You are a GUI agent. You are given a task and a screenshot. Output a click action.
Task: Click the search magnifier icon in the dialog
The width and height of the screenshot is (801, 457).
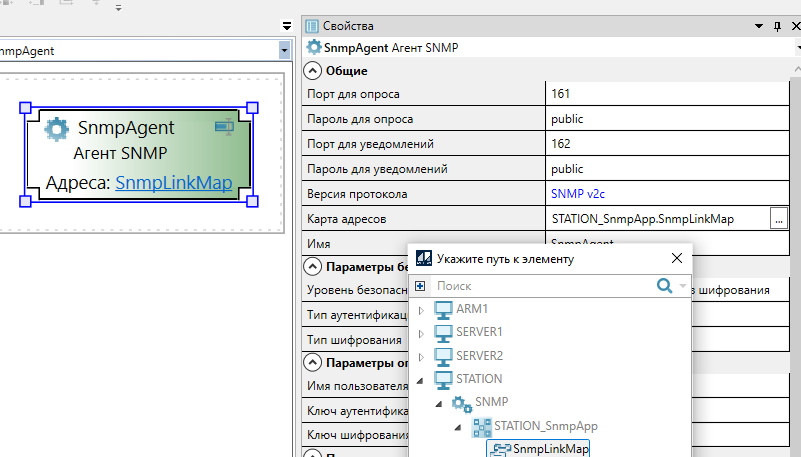(x=664, y=286)
